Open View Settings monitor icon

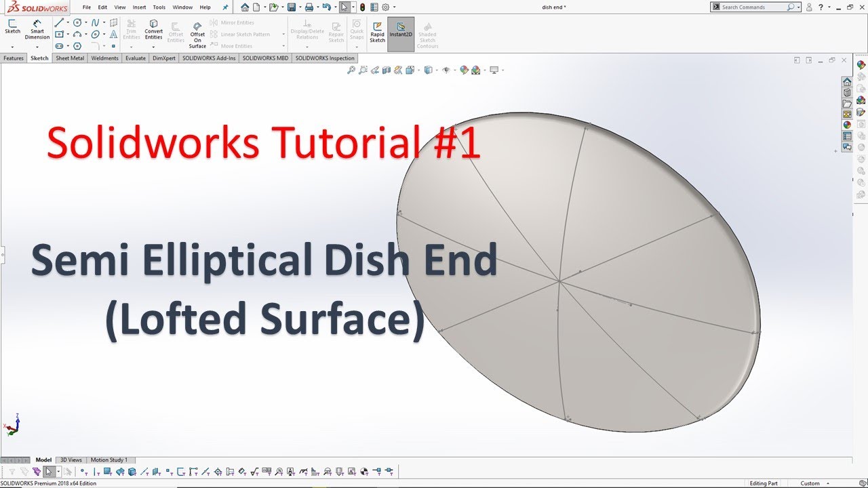tap(494, 70)
